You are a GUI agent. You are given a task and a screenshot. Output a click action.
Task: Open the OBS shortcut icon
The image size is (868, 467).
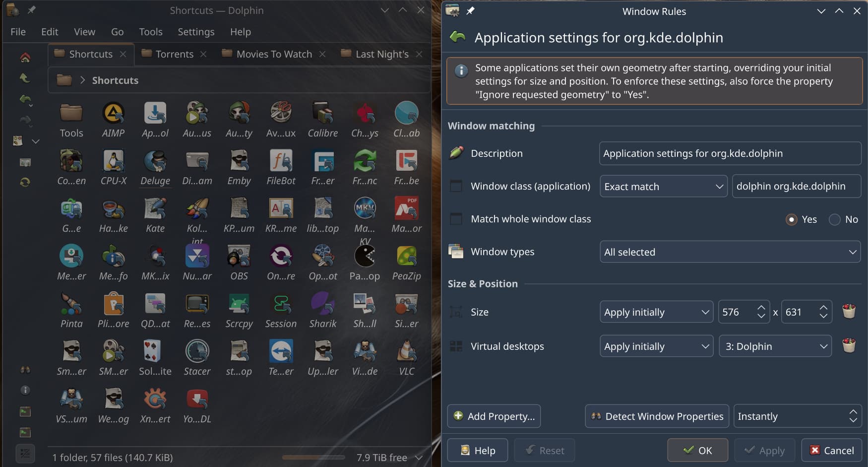(239, 257)
